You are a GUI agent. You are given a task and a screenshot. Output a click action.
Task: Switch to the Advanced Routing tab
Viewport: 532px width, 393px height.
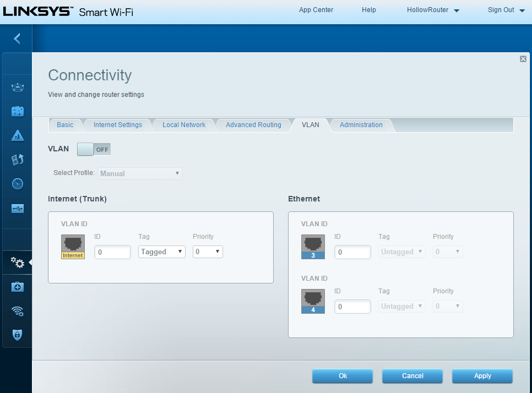pyautogui.click(x=253, y=125)
